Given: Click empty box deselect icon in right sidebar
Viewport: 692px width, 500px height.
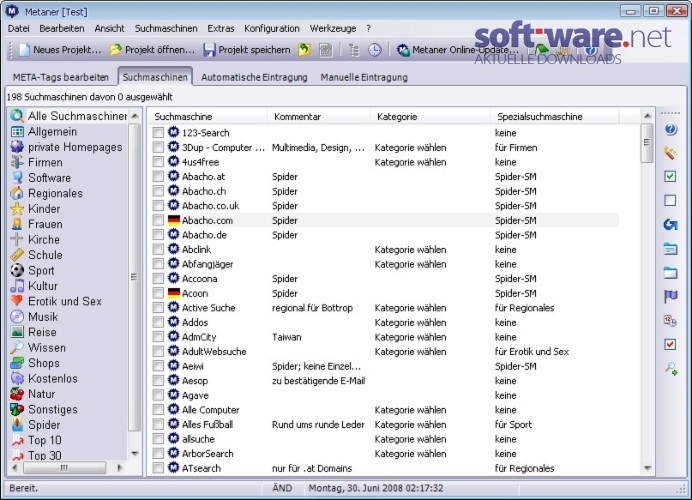Looking at the screenshot, I should (x=670, y=200).
